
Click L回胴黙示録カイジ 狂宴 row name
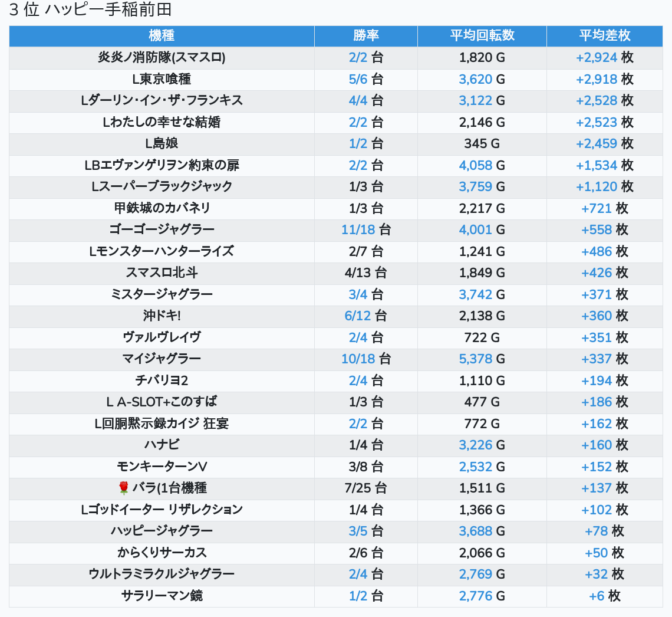coord(162,424)
